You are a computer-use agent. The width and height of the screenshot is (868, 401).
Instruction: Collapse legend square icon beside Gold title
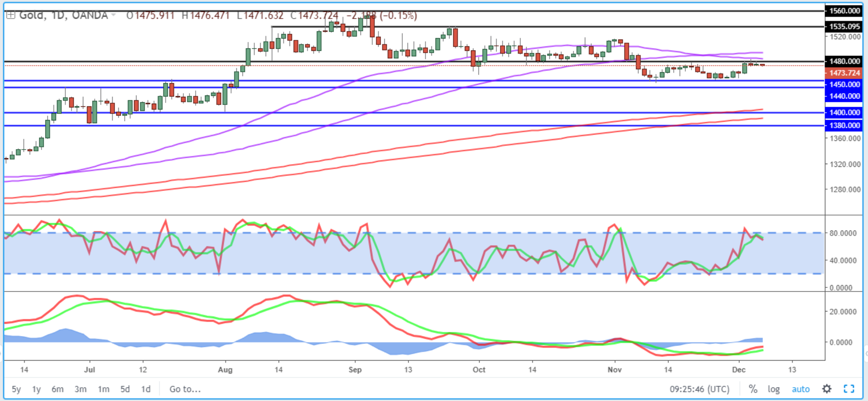tap(10, 15)
